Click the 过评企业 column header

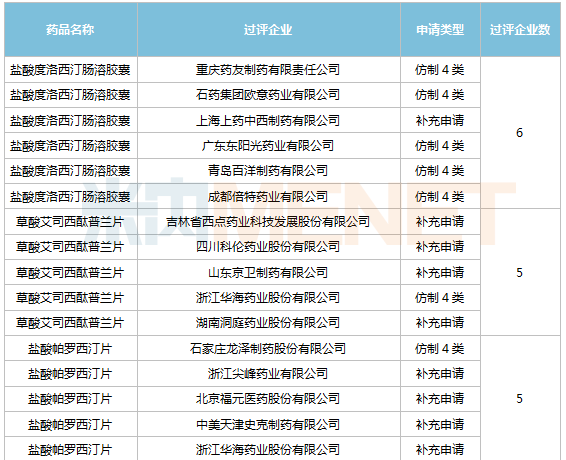click(x=269, y=30)
